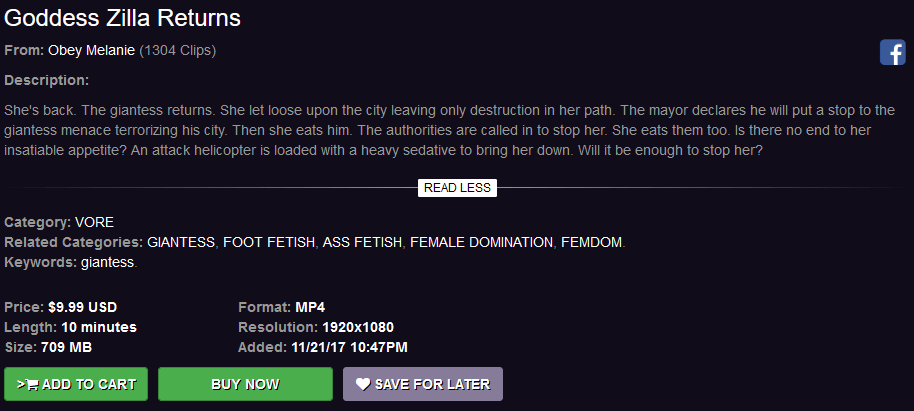The image size is (914, 411).
Task: Click the giantess keyword
Action: click(x=107, y=262)
